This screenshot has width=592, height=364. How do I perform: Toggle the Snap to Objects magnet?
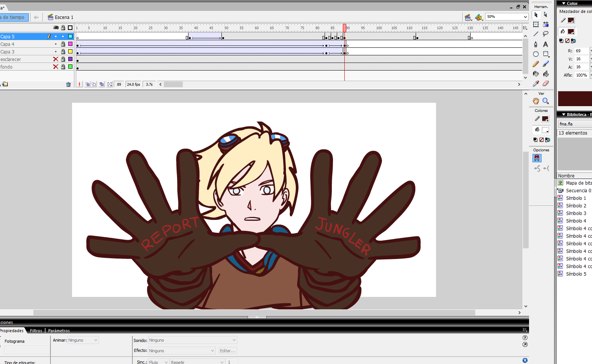(x=537, y=158)
